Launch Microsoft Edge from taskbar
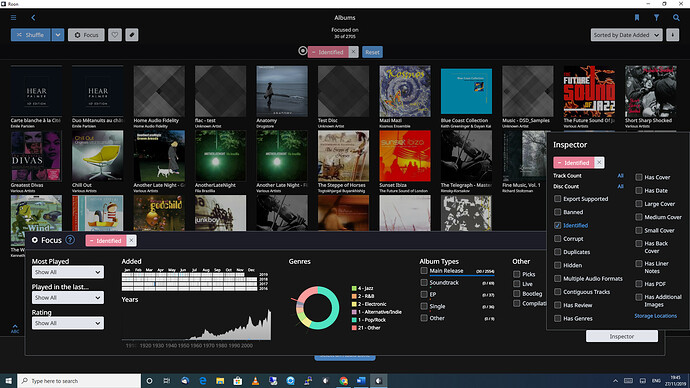This screenshot has height=388, width=690. click(202, 381)
